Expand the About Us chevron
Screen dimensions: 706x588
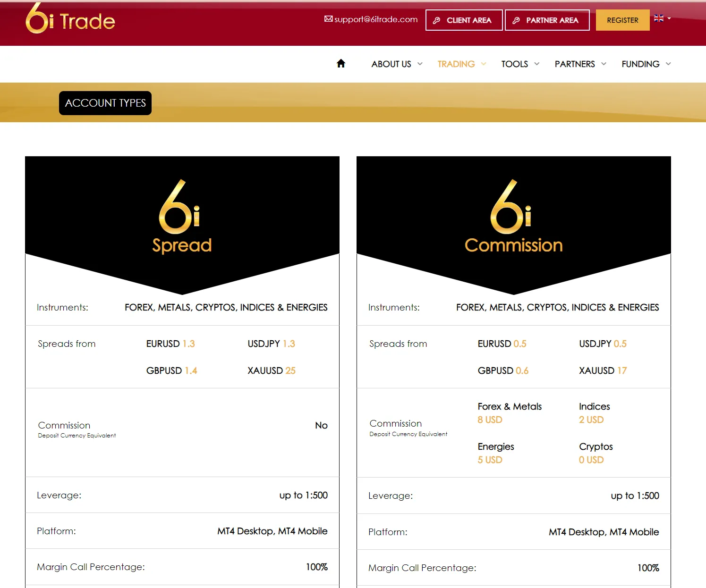[420, 64]
